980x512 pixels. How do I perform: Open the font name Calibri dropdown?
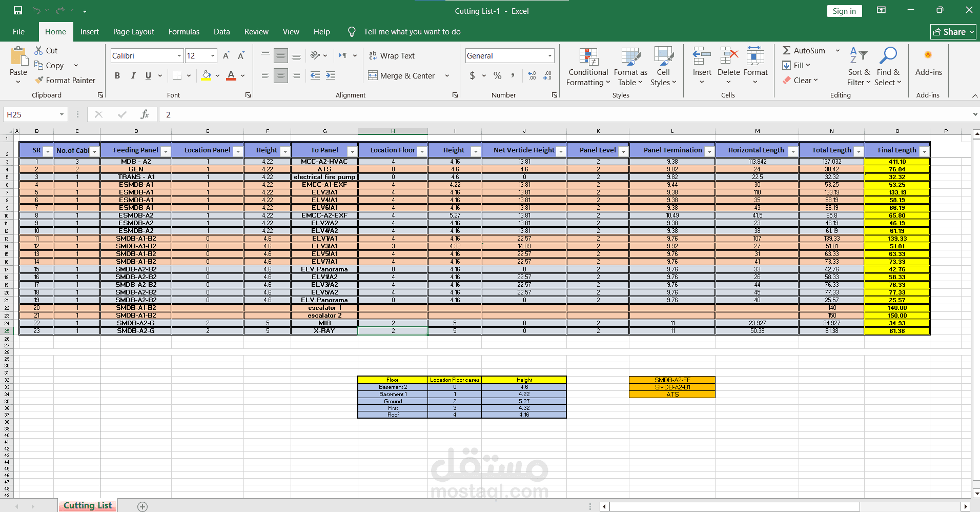pos(179,55)
